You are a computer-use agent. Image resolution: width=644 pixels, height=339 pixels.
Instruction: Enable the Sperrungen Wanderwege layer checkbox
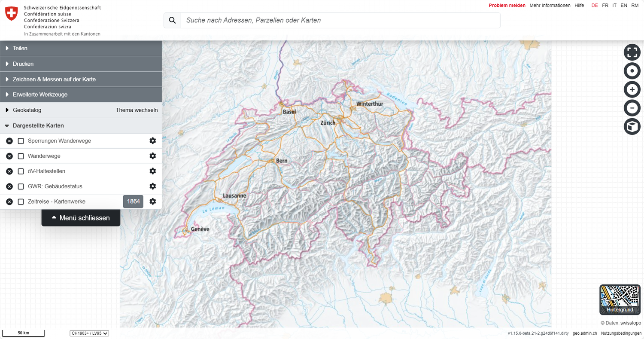[x=21, y=141]
